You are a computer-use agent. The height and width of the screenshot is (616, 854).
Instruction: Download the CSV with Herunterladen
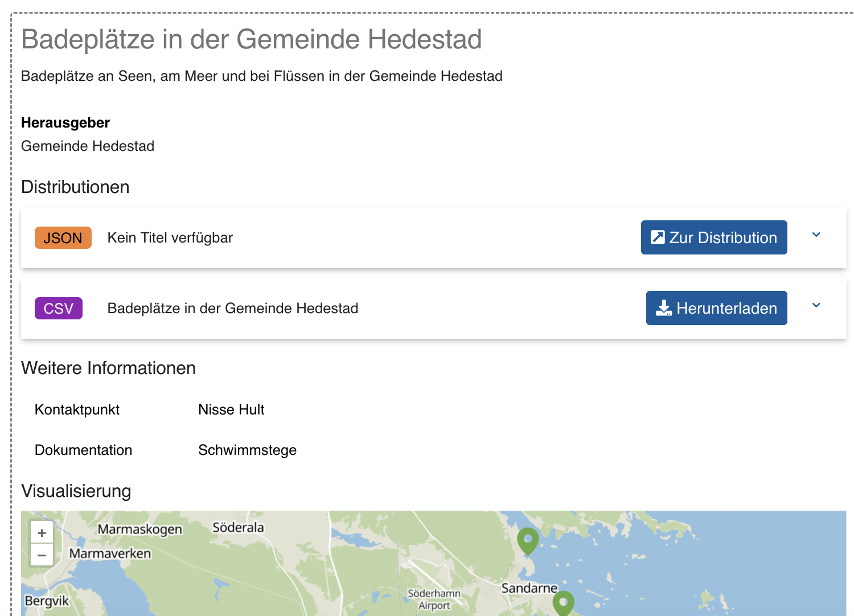click(717, 308)
